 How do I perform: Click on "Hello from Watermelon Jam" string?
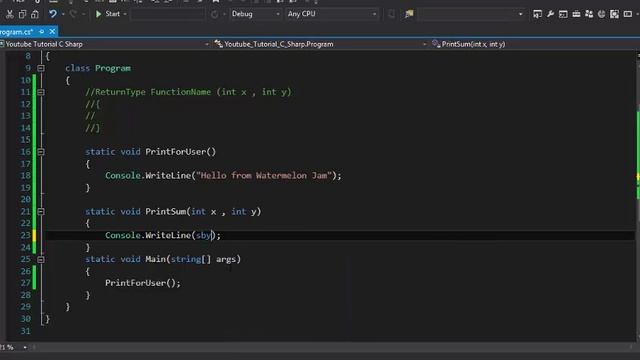[264, 176]
